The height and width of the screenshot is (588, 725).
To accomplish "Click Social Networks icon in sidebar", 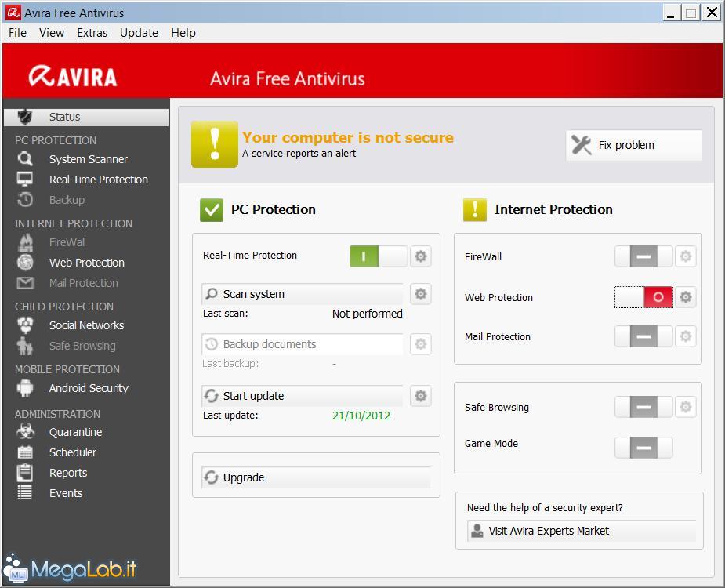I will tap(25, 325).
